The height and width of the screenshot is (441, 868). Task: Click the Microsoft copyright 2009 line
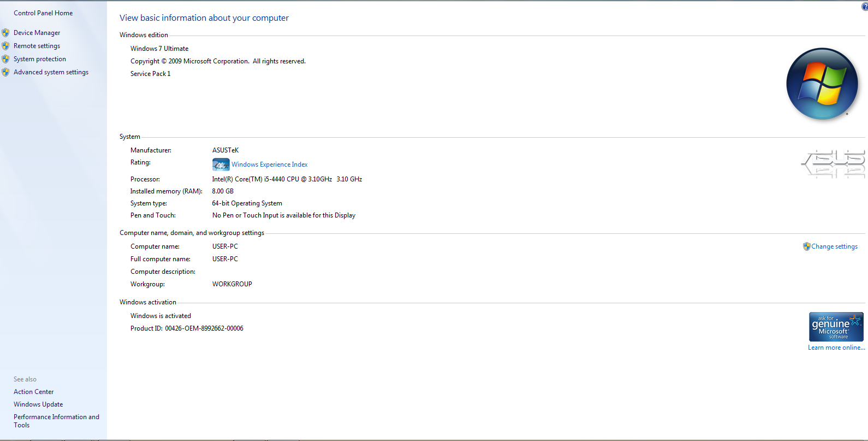[218, 61]
